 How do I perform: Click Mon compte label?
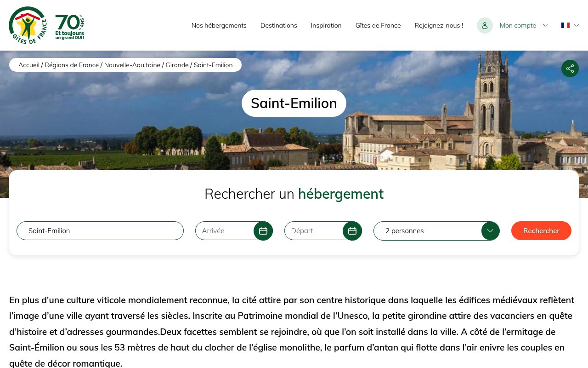click(x=518, y=25)
